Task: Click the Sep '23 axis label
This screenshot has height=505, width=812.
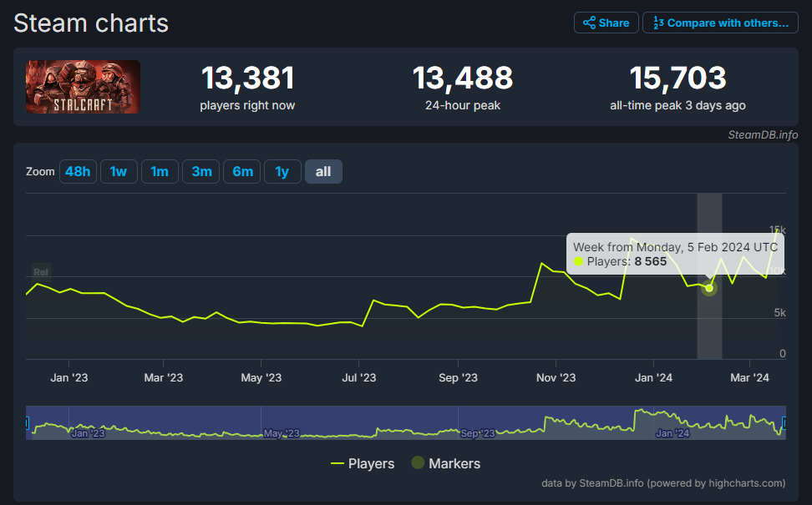Action: (x=459, y=378)
